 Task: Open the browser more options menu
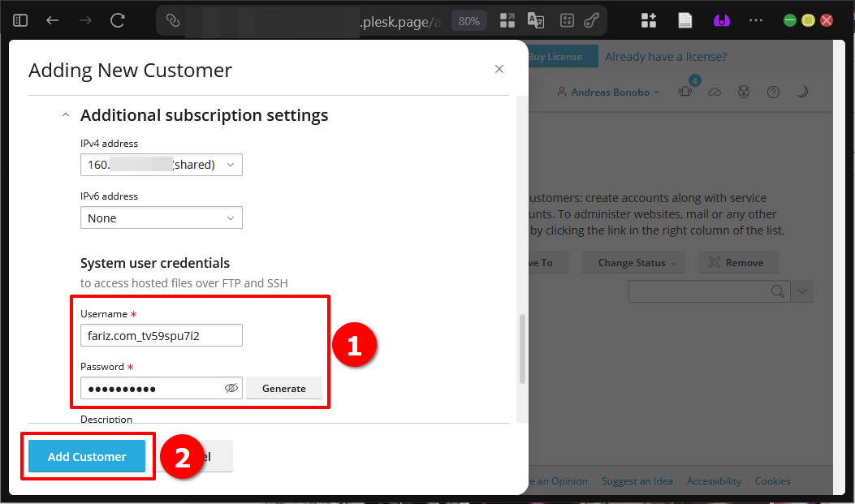pos(756,20)
